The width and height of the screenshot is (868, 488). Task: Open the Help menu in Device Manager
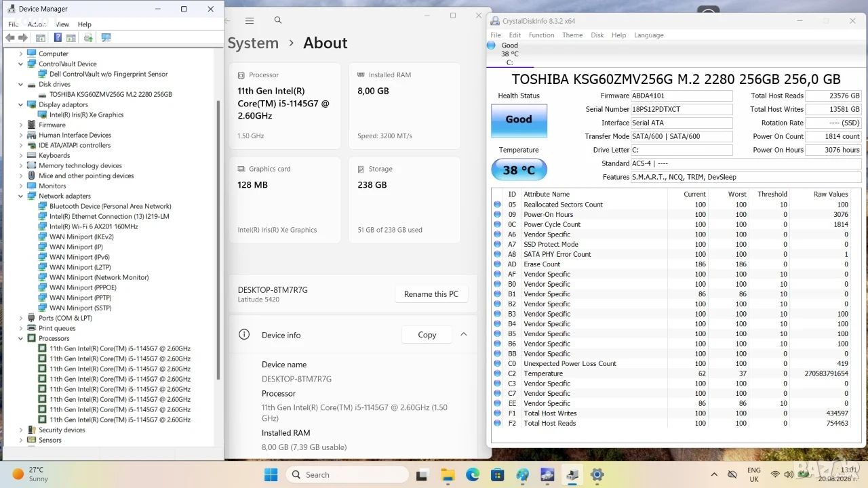(x=85, y=24)
